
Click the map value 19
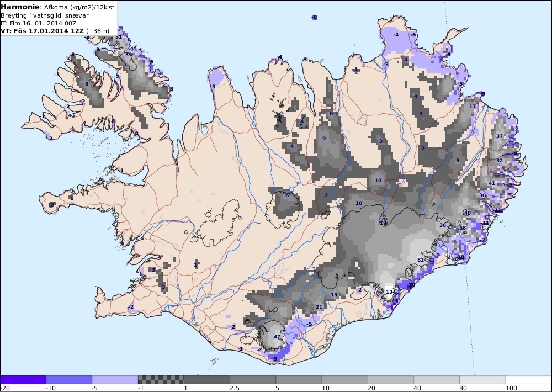pyautogui.click(x=383, y=223)
